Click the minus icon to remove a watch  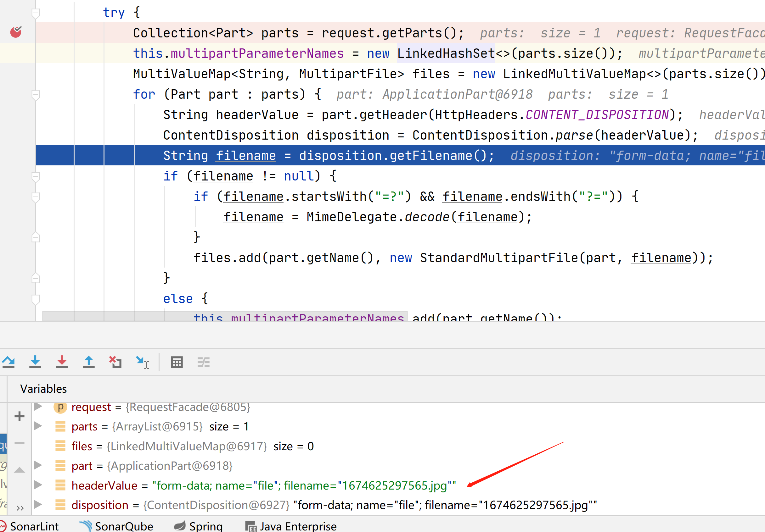(x=19, y=443)
